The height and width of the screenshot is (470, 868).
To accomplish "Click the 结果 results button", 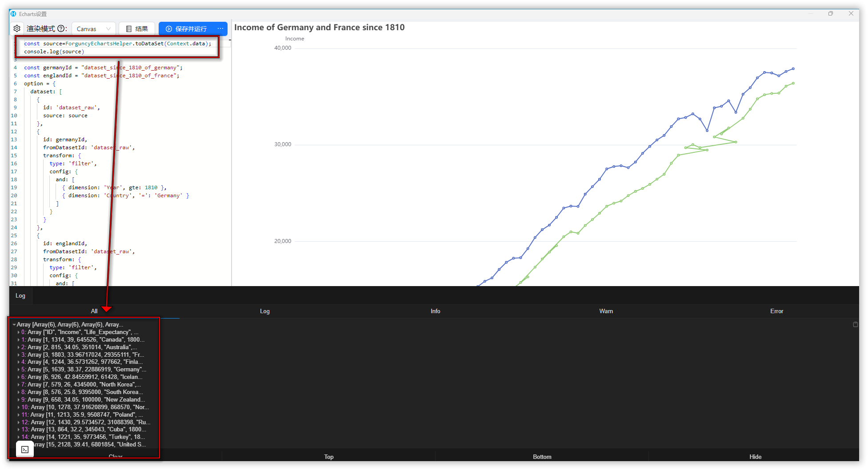I will pos(137,28).
